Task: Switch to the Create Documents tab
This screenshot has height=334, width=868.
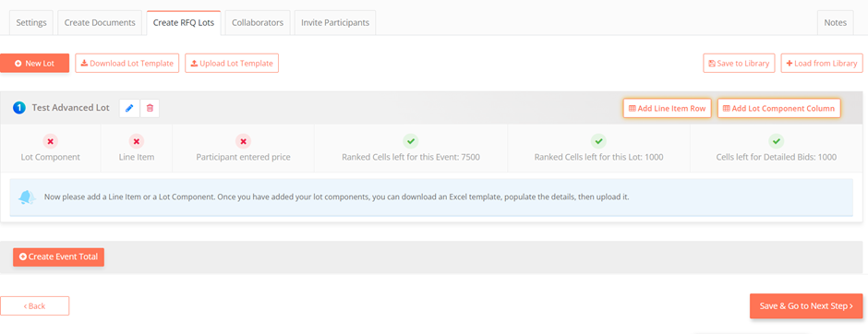Action: [100, 23]
